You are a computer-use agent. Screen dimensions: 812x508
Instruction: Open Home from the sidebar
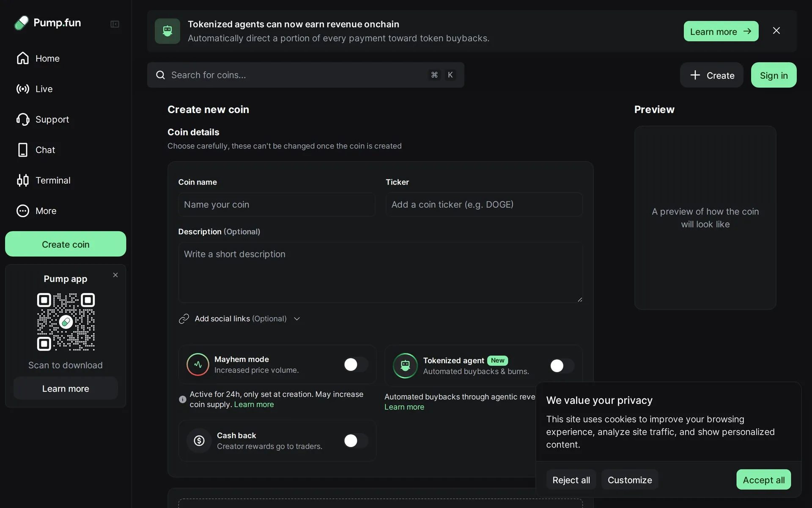66,58
